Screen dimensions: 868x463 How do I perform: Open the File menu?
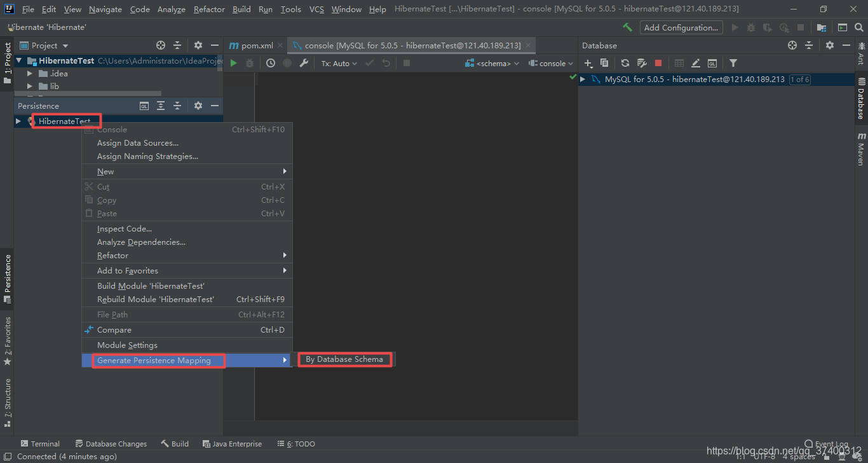[x=28, y=9]
